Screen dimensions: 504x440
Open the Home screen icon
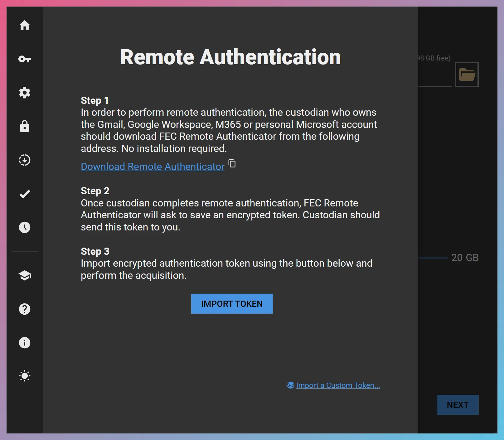(x=25, y=26)
